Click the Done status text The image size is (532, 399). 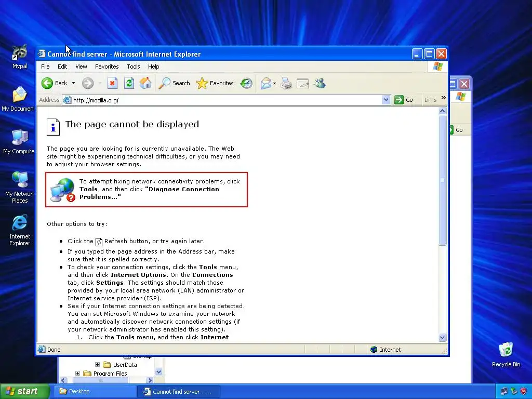[54, 350]
